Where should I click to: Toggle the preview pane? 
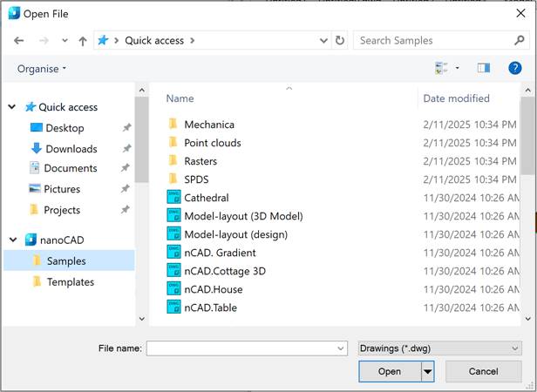pyautogui.click(x=484, y=68)
